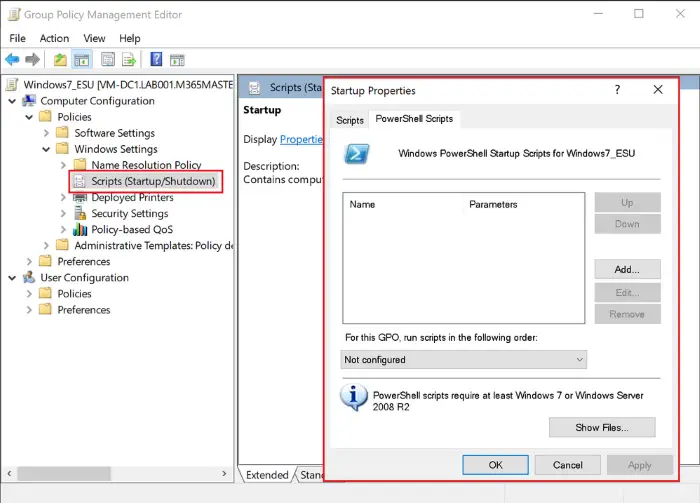This screenshot has width=700, height=503.
Task: Click the Back arrow toolbar icon
Action: 12,59
